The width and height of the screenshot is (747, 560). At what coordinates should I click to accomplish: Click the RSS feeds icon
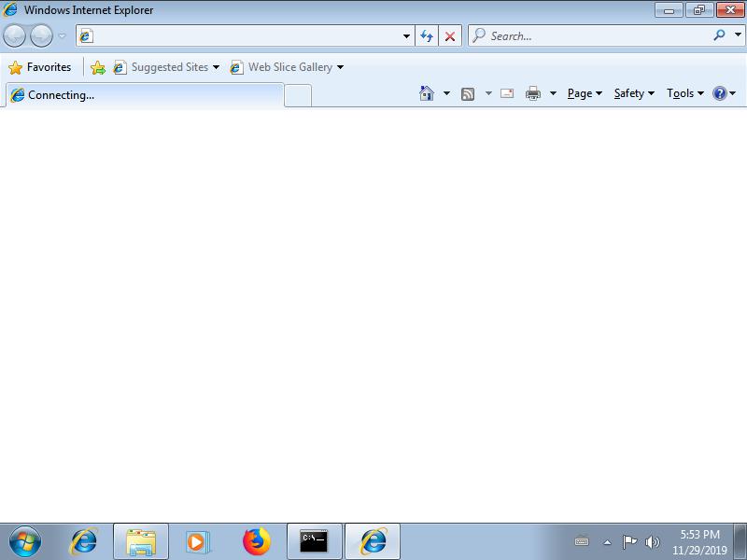point(468,93)
